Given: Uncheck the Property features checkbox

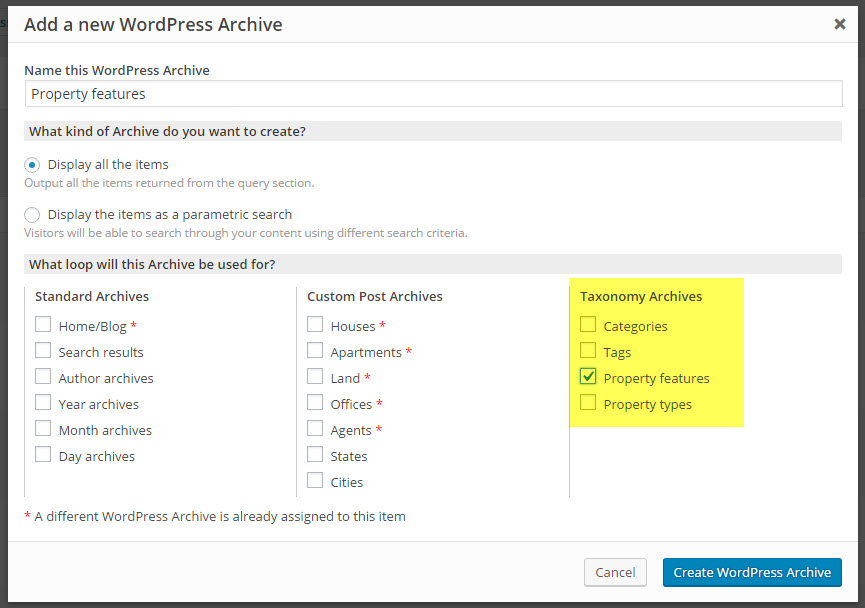Looking at the screenshot, I should (588, 376).
